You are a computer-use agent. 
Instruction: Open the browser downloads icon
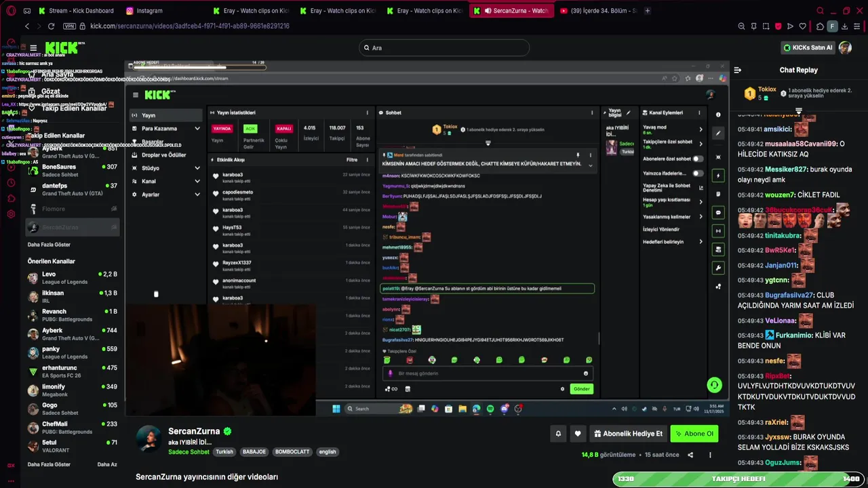pyautogui.click(x=844, y=26)
